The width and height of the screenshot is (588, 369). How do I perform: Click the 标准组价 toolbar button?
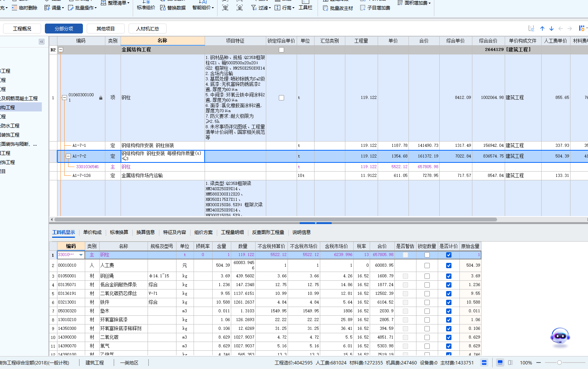(x=146, y=5)
